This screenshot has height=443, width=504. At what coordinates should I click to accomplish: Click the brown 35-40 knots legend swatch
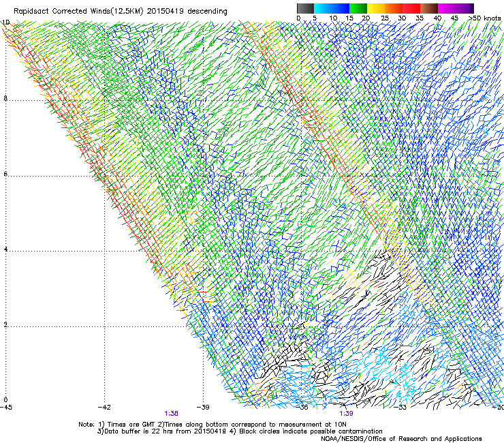click(x=429, y=8)
